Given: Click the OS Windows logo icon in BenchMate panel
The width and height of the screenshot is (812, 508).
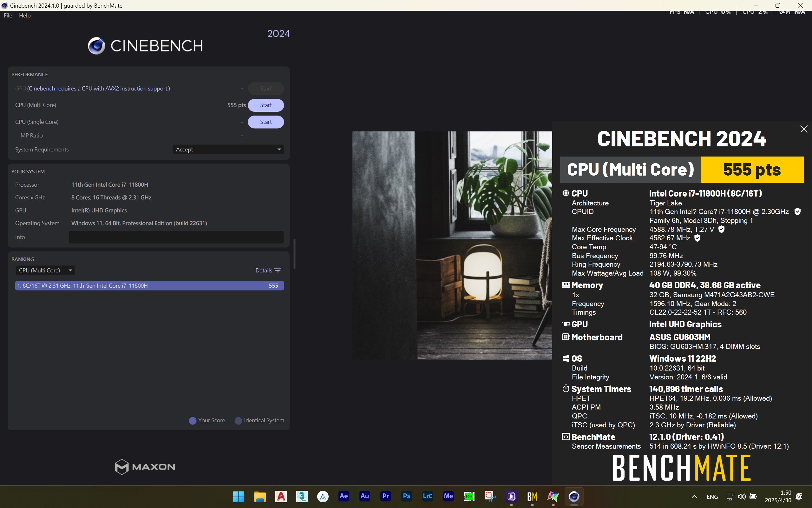Looking at the screenshot, I should pyautogui.click(x=566, y=358).
